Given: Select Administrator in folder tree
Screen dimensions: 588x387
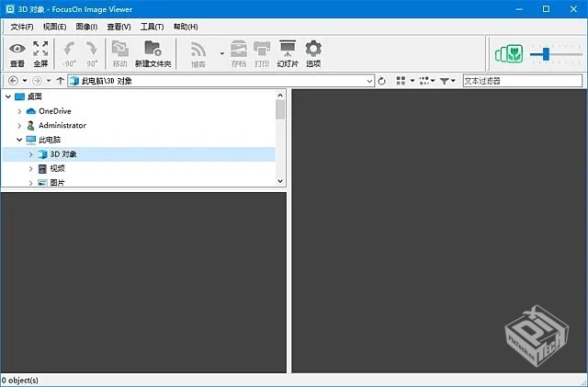Looking at the screenshot, I should click(x=62, y=125).
